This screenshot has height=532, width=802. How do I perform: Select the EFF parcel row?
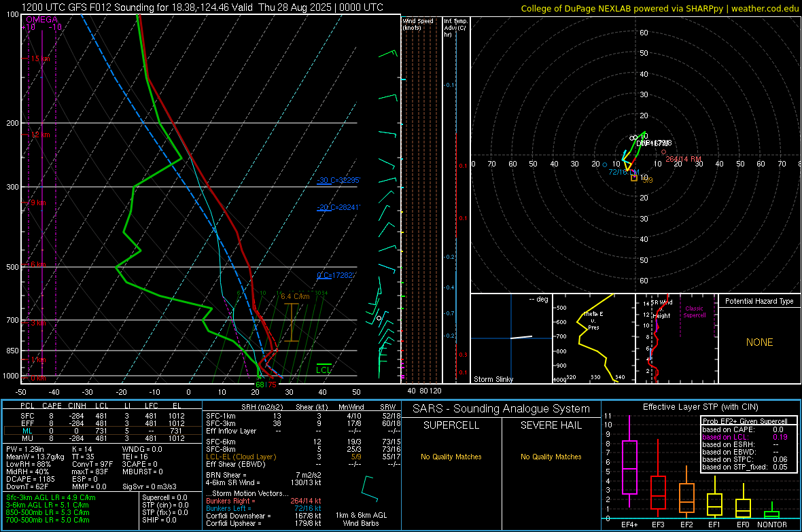[101, 423]
